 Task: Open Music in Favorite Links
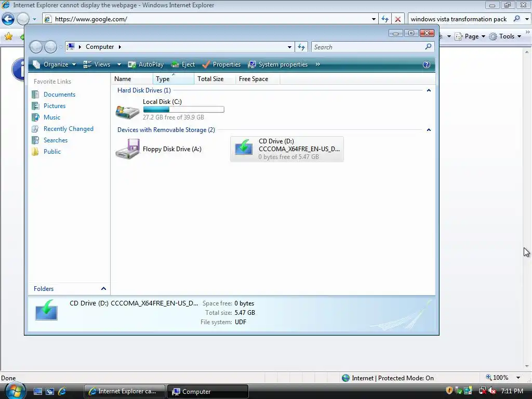click(x=51, y=117)
